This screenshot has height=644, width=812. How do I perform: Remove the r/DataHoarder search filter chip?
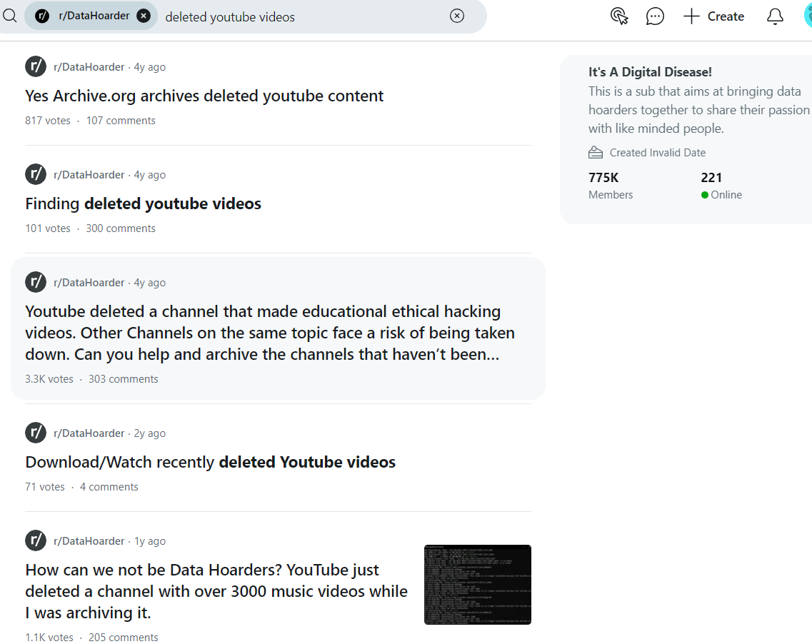pos(144,16)
